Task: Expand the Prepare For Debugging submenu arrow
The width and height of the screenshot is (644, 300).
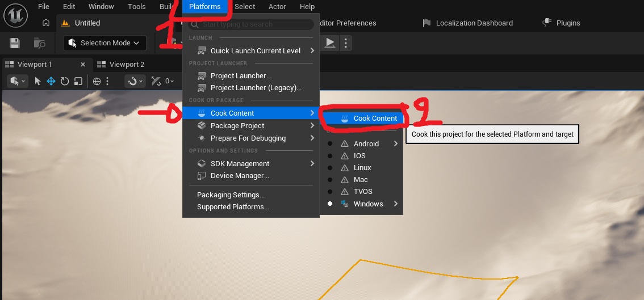Action: (x=312, y=138)
